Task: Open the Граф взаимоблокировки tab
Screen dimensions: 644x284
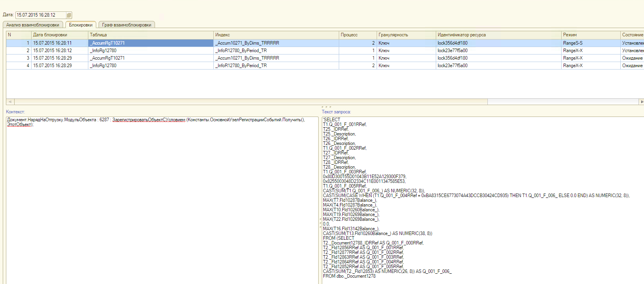Action: point(127,25)
